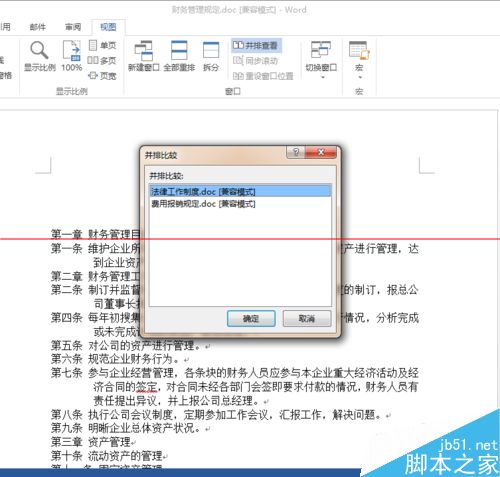Toggle Synchronous Scrolling (同步滚动)
This screenshot has height=477, width=500.
coord(255,61)
